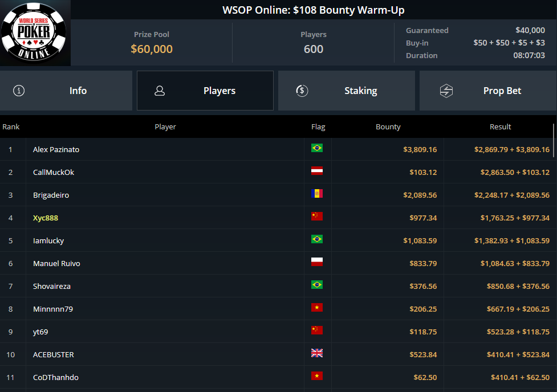Viewport: 557px width, 392px height.
Task: Click result $2,863.50 + $103.12
Action: pos(515,172)
